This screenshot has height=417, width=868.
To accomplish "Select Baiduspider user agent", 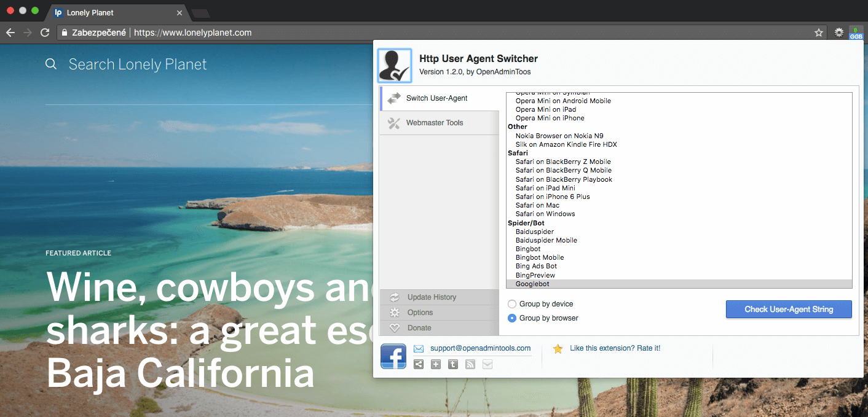I will pos(535,232).
